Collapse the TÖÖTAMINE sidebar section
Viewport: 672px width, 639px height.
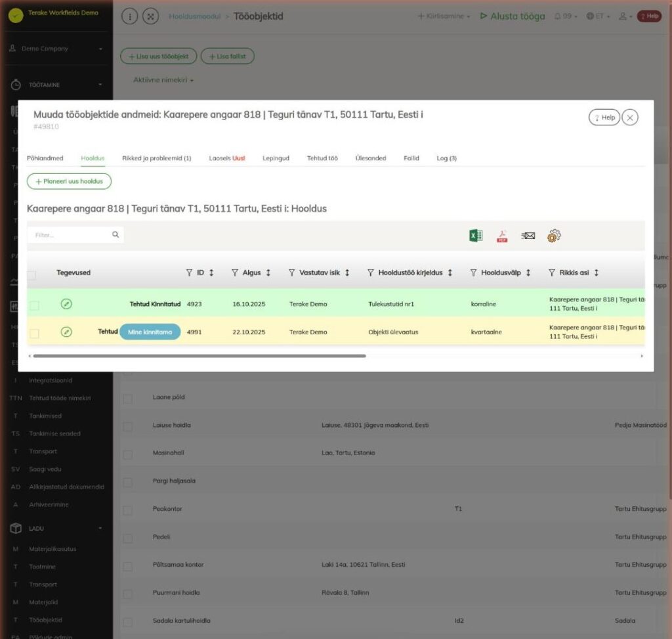coord(56,85)
